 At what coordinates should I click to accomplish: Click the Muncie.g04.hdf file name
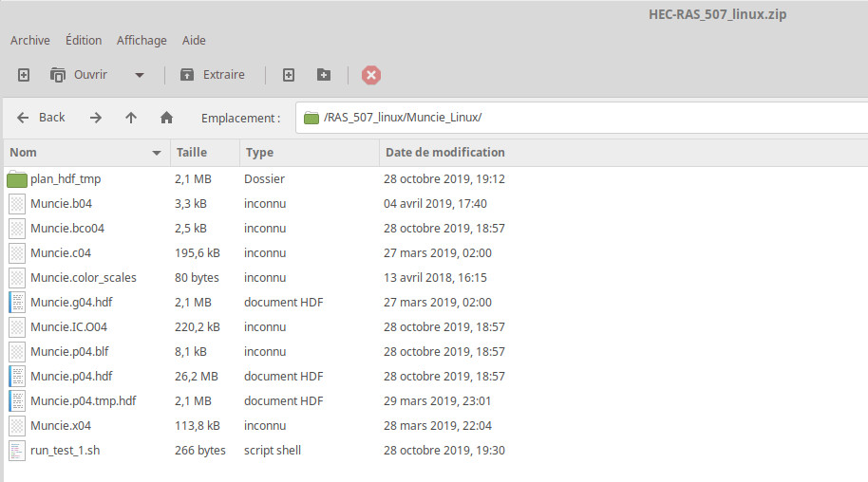pyautogui.click(x=71, y=302)
